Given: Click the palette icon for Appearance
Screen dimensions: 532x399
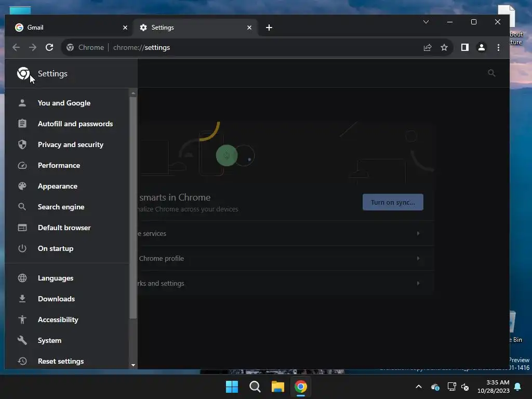Looking at the screenshot, I should point(22,186).
